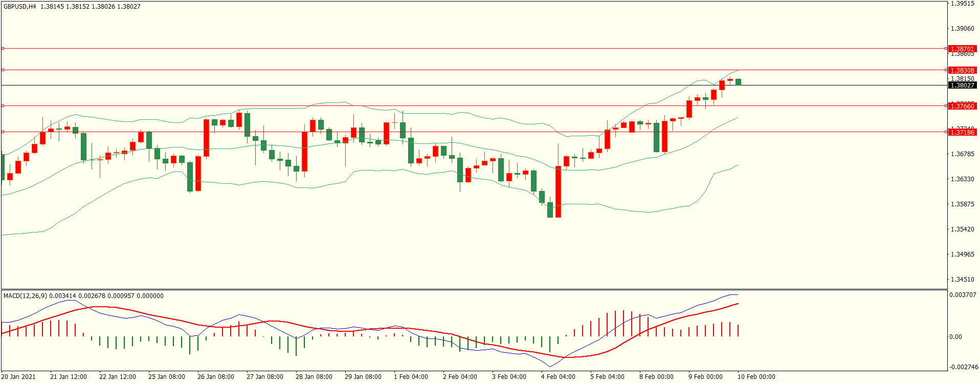Click the 1.38701 red price label
Image resolution: width=980 pixels, height=383 pixels.
(x=962, y=49)
